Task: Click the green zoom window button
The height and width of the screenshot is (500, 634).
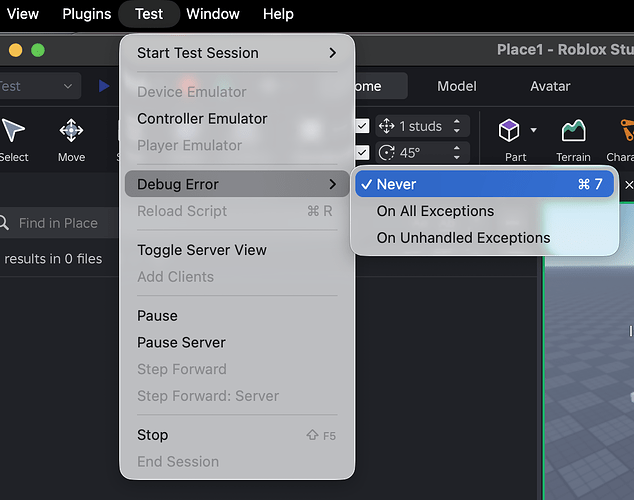Action: point(38,50)
